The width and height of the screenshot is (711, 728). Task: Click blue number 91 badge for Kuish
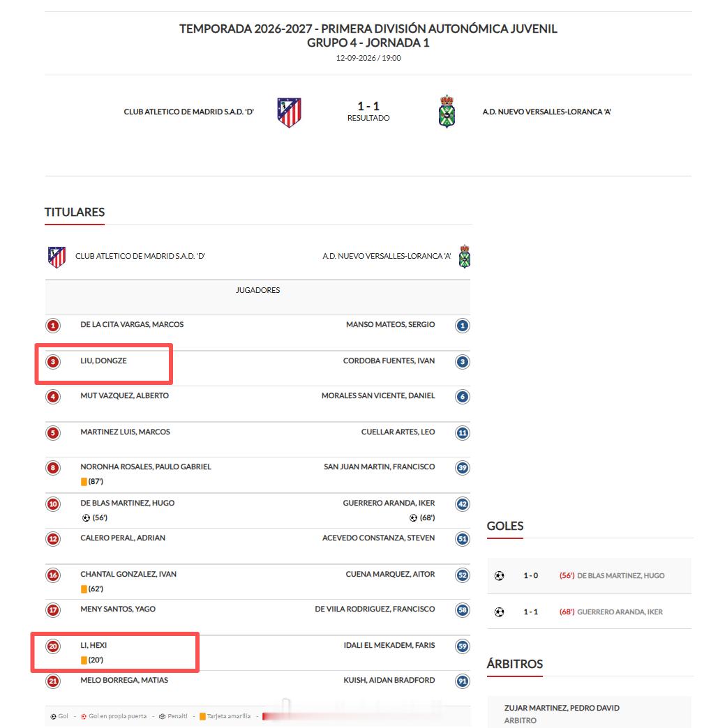(463, 681)
